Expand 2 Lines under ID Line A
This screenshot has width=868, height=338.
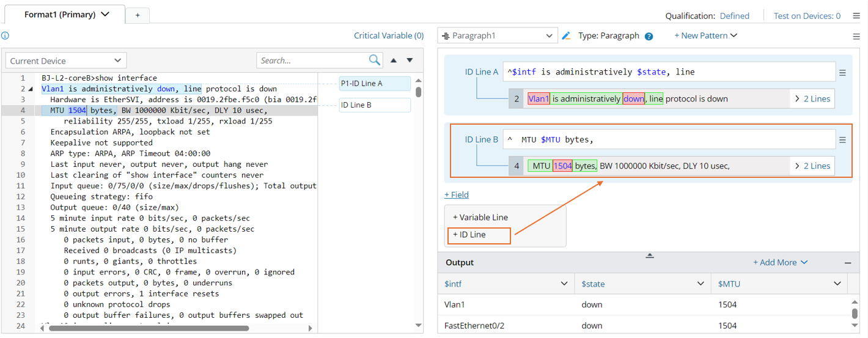[x=812, y=98]
